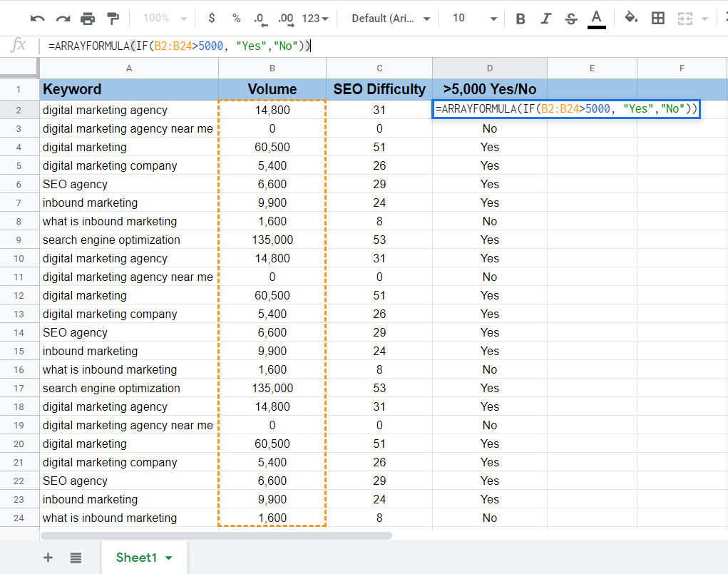
Task: Toggle bold formatting
Action: 521,19
